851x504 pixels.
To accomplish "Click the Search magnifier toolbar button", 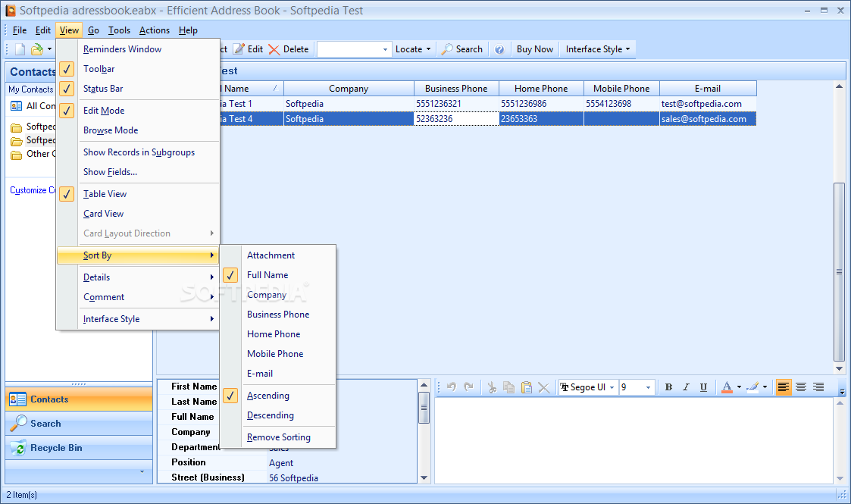I will 461,49.
